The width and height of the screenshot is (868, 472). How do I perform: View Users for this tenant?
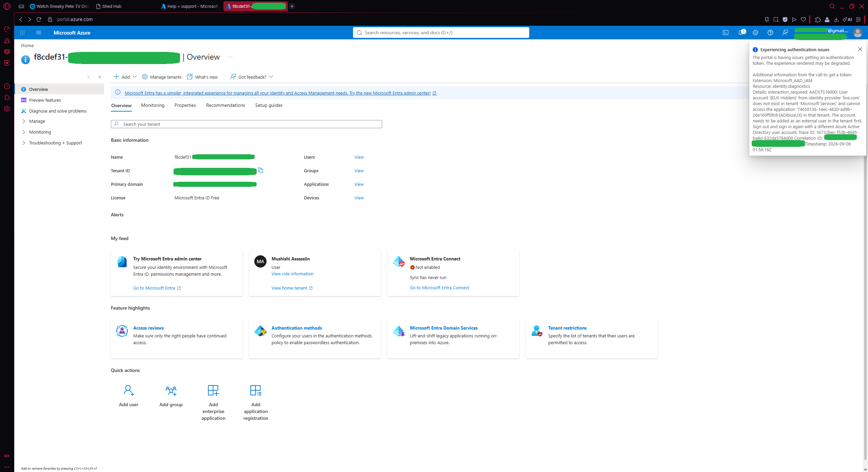(x=359, y=157)
